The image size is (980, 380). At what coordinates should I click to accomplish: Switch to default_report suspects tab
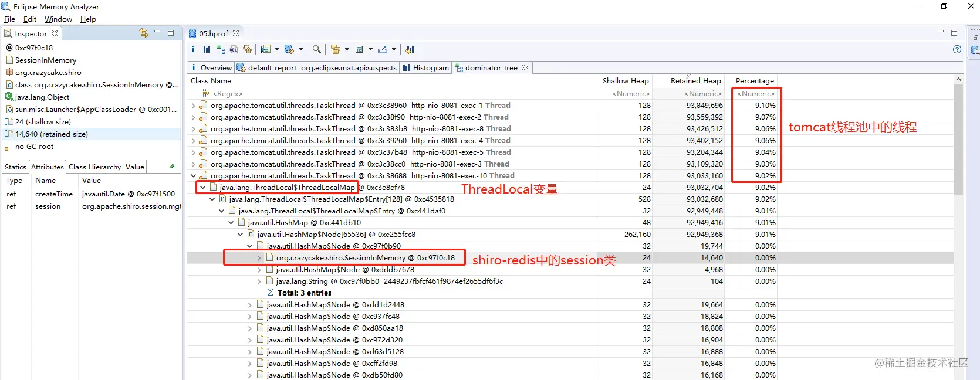(317, 67)
